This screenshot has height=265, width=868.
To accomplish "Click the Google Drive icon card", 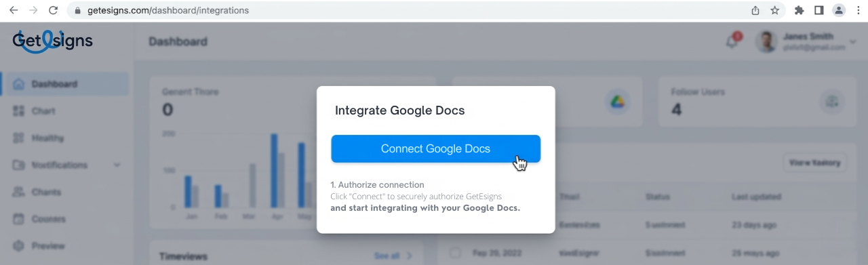I will point(617,101).
